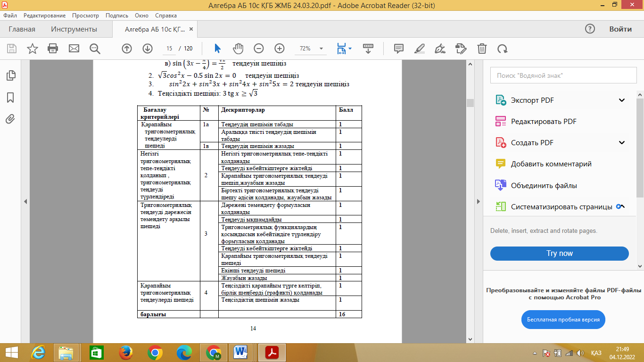
Task: Select the Hand pan tool
Action: click(x=238, y=49)
